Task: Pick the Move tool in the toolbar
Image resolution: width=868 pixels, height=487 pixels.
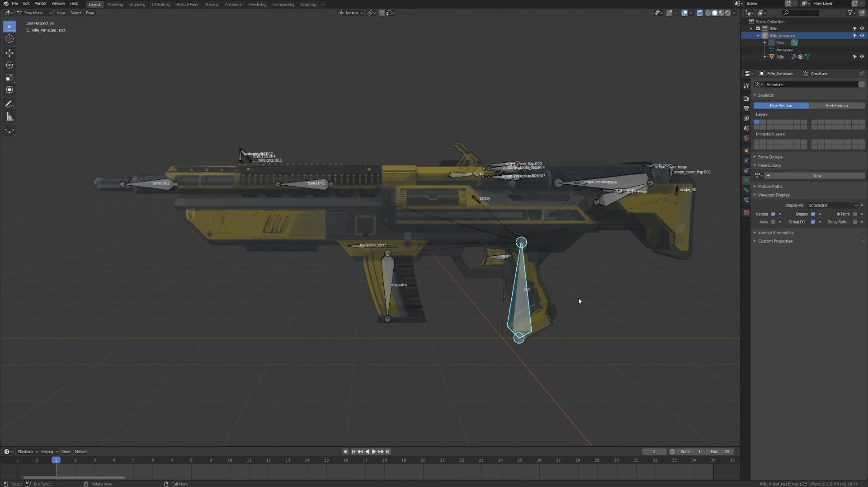Action: coord(9,53)
